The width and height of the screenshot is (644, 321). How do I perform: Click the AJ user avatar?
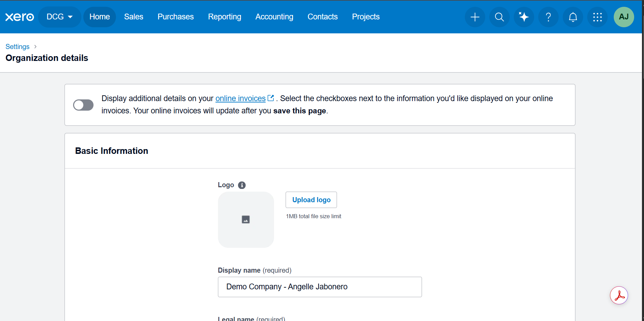[624, 17]
